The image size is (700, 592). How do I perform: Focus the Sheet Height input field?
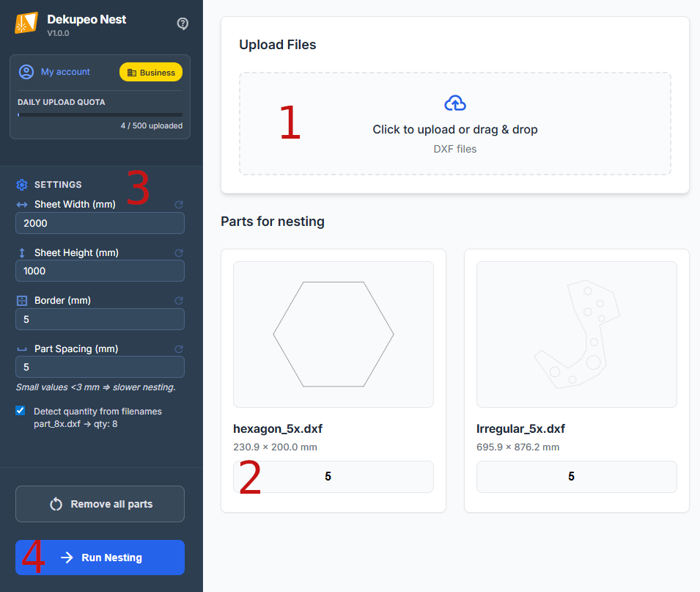100,271
